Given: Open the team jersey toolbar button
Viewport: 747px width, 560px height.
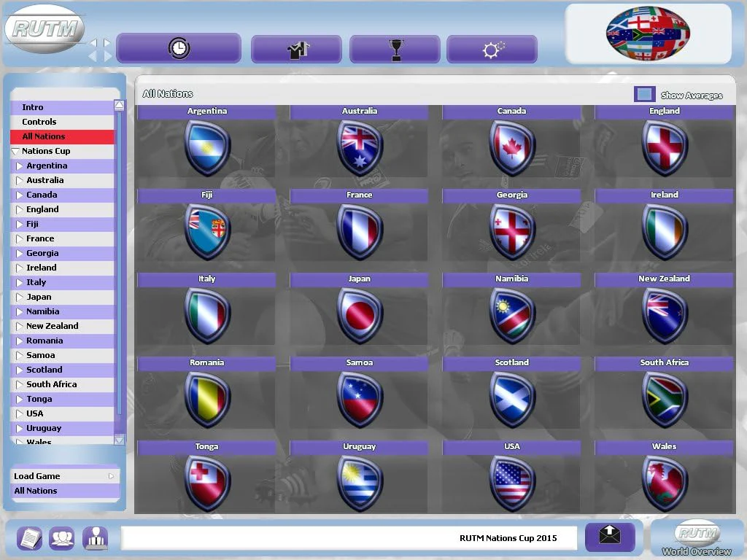Looking at the screenshot, I should [296, 49].
